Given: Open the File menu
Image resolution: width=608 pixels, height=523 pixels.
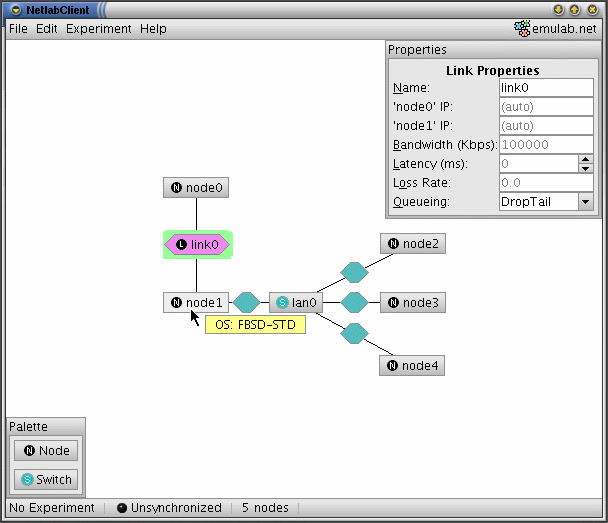Looking at the screenshot, I should 18,29.
